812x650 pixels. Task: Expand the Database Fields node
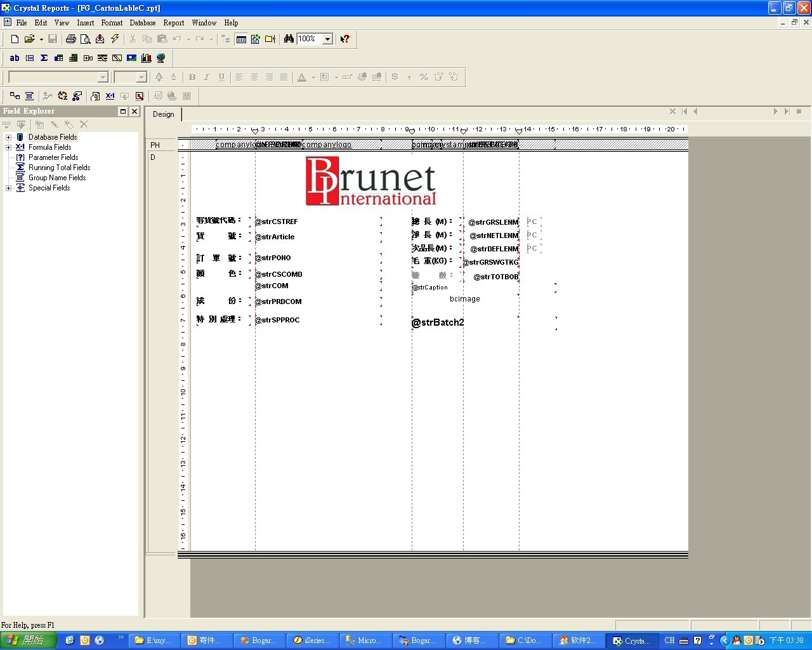(x=8, y=137)
